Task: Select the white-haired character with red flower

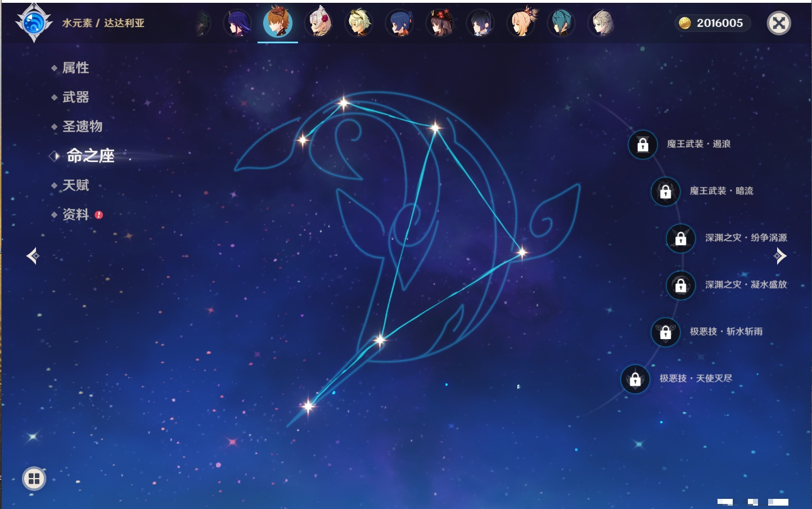Action: click(x=319, y=23)
